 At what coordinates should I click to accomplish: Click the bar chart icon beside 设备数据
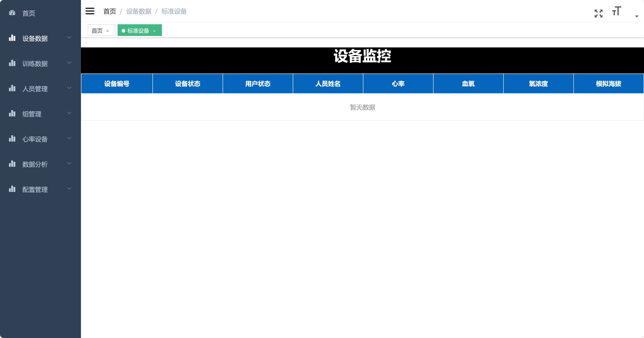point(12,38)
